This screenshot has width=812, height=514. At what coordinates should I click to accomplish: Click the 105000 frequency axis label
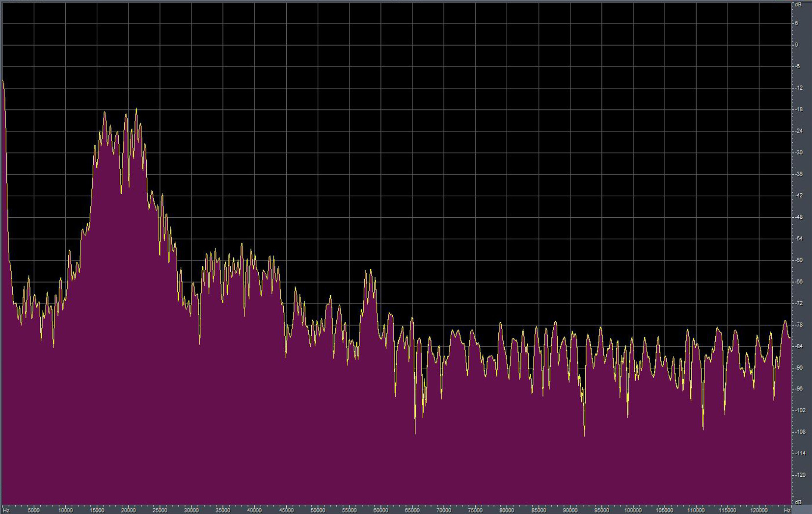pyautogui.click(x=664, y=511)
